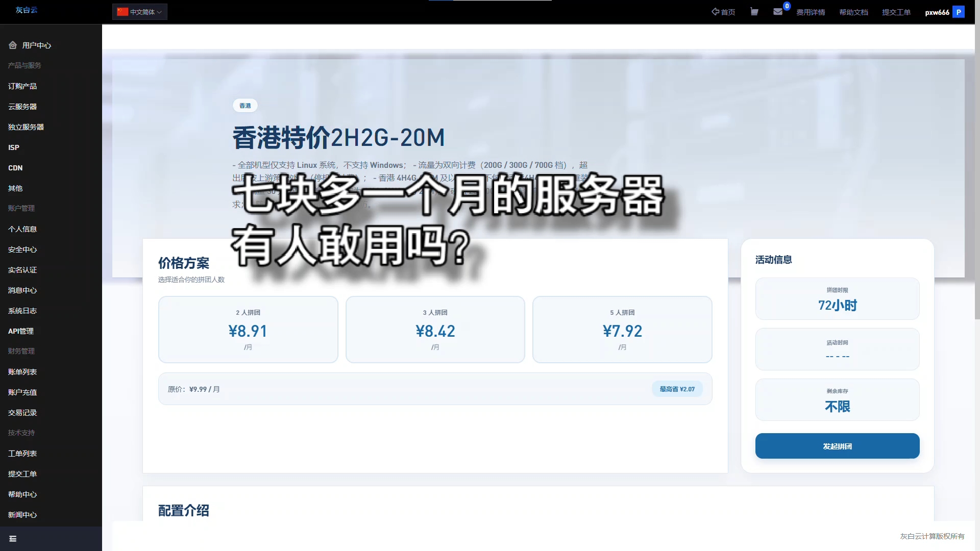Select the 2人拼团 ¥8.91 plan card
The width and height of the screenshot is (980, 551).
[248, 330]
